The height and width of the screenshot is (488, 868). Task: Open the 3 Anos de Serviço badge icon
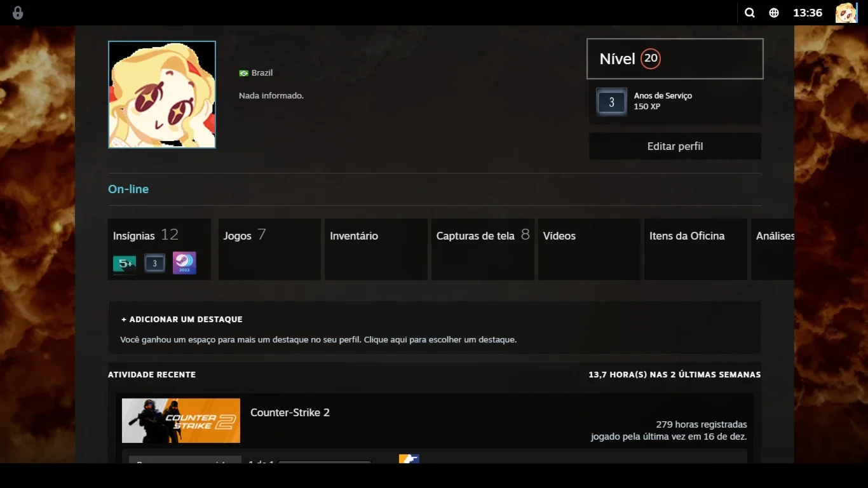point(611,102)
